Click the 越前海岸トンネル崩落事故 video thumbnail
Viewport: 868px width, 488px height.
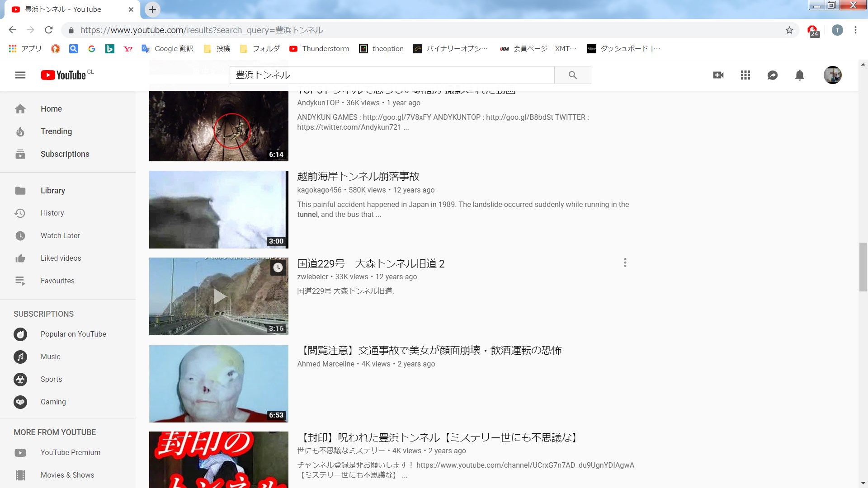click(x=219, y=209)
